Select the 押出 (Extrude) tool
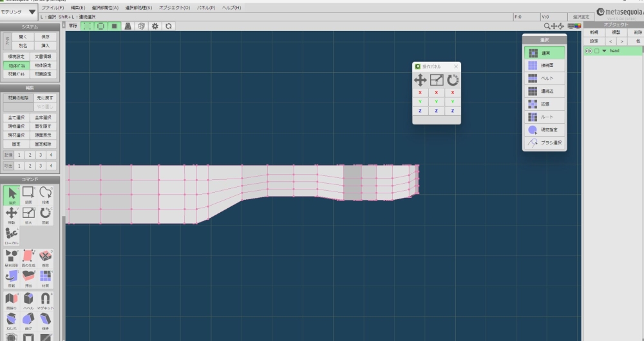Viewport: 644px width, 341px height. [29, 277]
